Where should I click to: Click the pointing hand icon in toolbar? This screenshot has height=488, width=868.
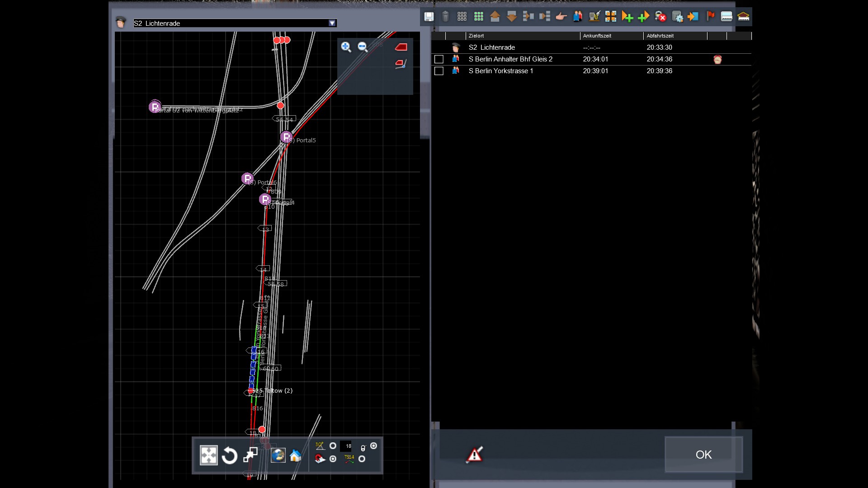[561, 17]
